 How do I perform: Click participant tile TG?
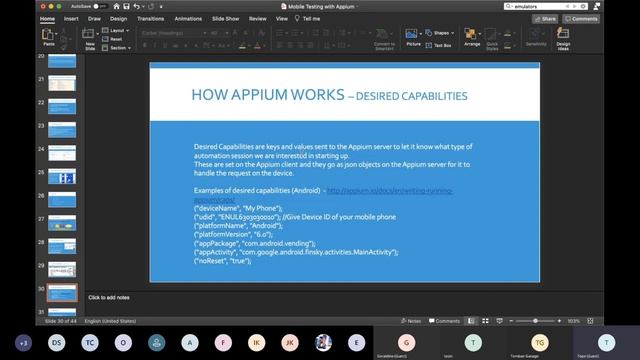click(x=540, y=343)
